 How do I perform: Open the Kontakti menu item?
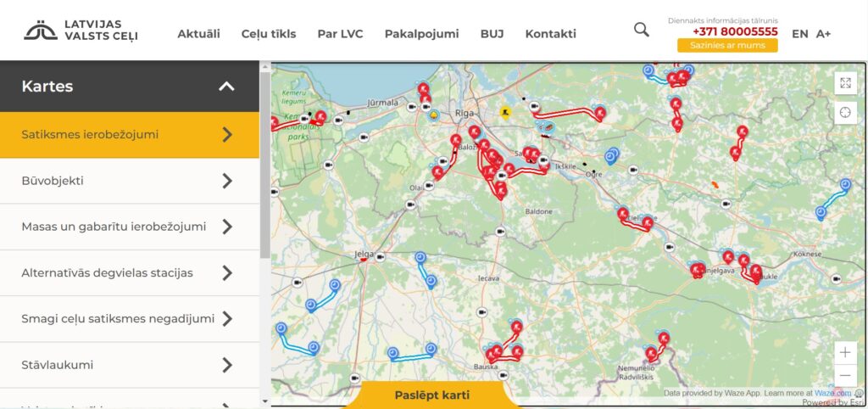pyautogui.click(x=550, y=34)
